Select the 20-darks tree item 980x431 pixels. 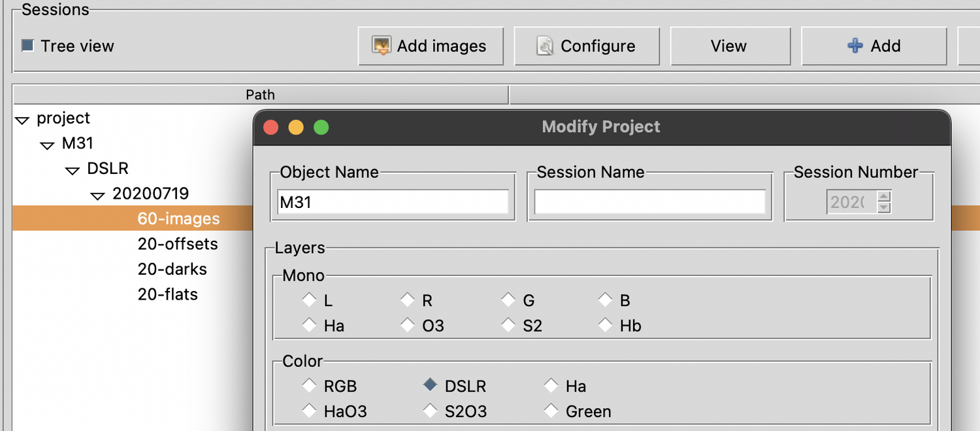click(x=172, y=269)
